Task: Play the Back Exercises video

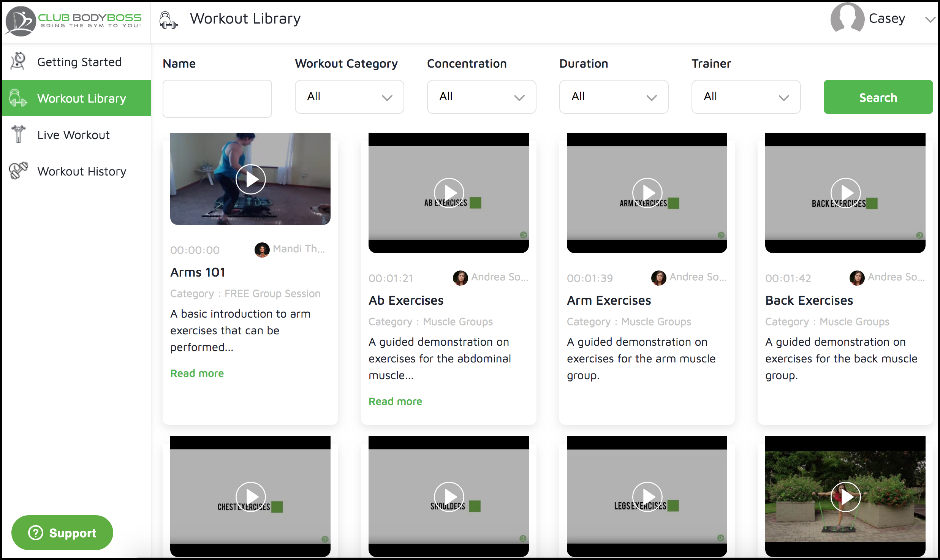Action: [845, 193]
